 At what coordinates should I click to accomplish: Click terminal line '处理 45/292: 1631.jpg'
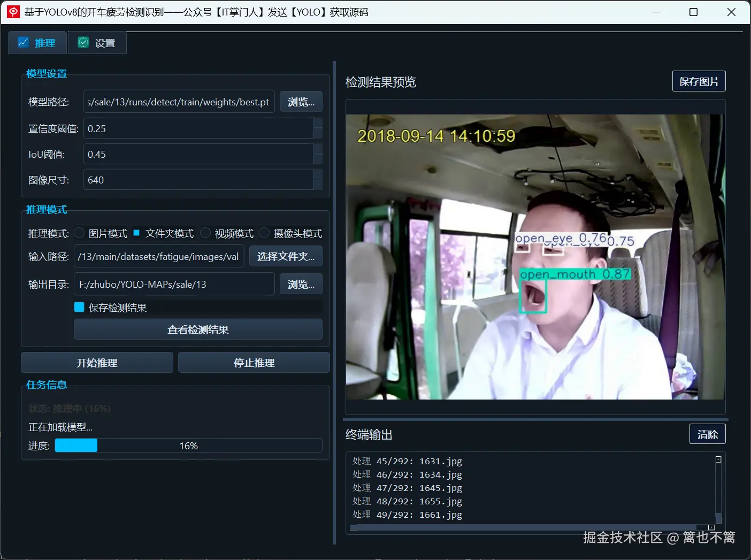pyautogui.click(x=407, y=461)
